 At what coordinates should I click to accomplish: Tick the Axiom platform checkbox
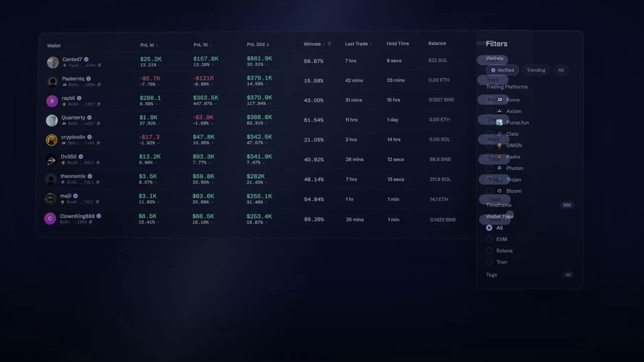tap(489, 111)
